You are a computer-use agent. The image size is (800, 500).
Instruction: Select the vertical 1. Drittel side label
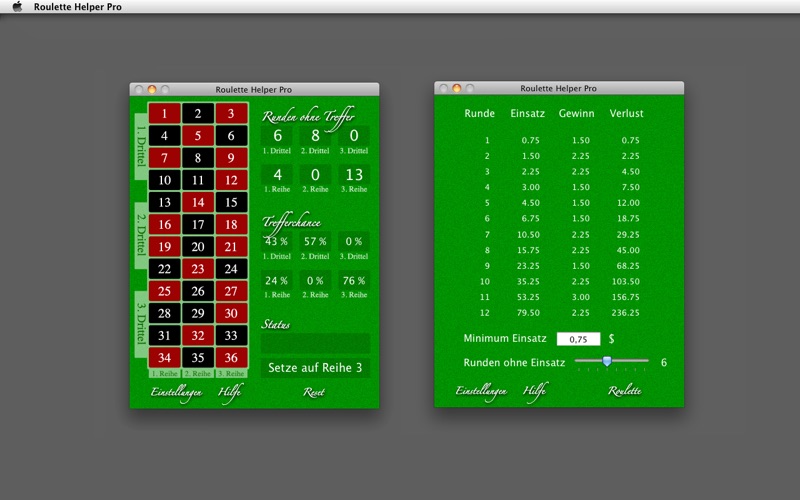(x=141, y=147)
